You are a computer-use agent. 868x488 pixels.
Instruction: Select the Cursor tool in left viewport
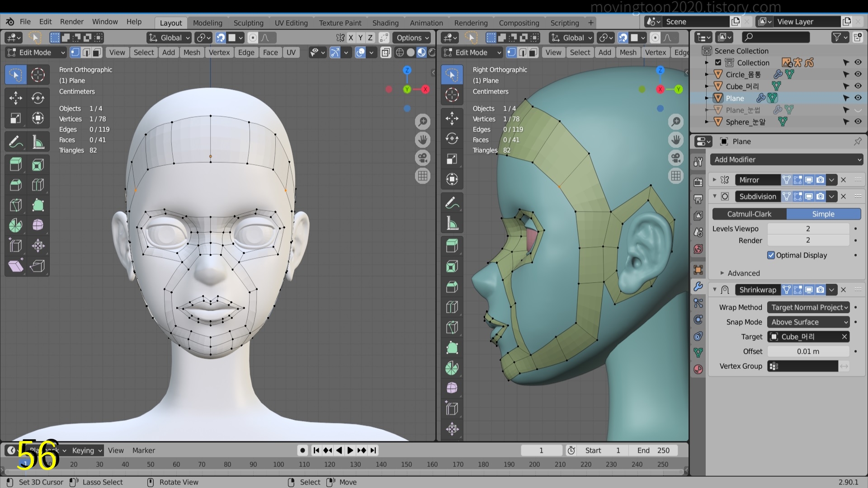tap(38, 75)
